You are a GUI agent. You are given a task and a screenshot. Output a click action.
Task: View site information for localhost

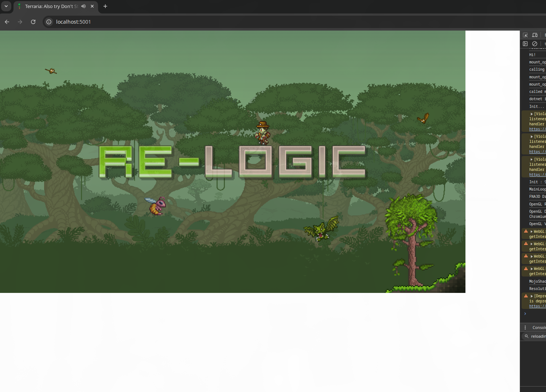pos(49,22)
